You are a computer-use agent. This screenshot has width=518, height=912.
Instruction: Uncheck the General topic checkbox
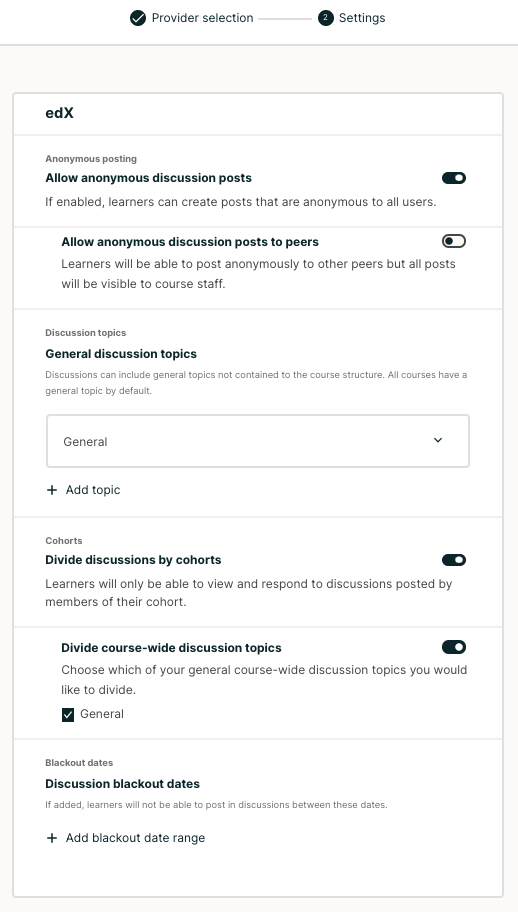pyautogui.click(x=68, y=715)
